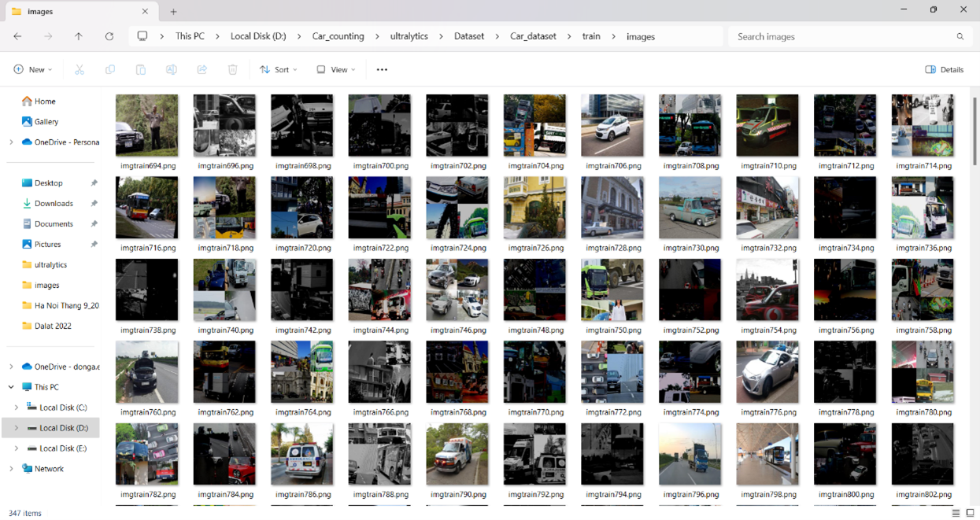Viewport: 980px width, 520px height.
Task: Unpin Pictures using its pin icon
Action: (x=94, y=245)
